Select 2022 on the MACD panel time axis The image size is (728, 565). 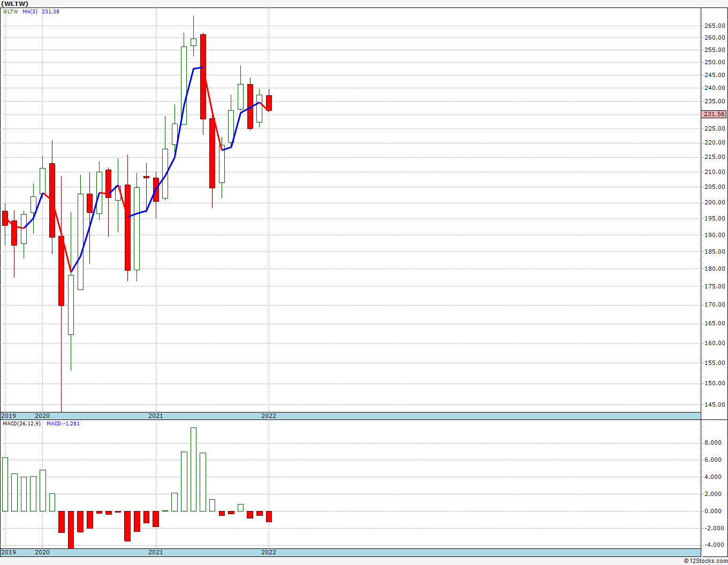click(269, 552)
